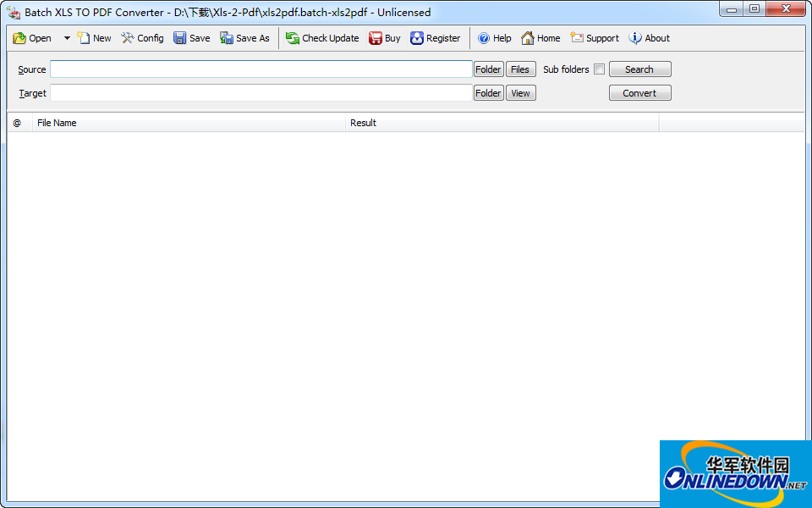Open the window's title bar application icon
Screen dimensions: 812x508
14,12
